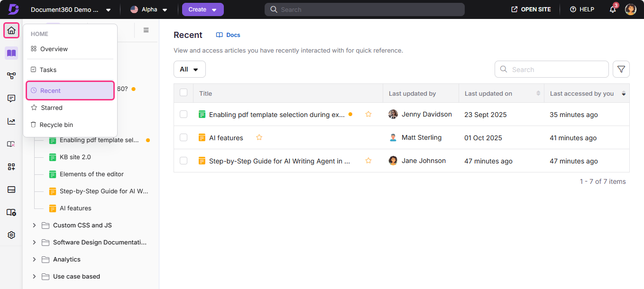This screenshot has width=644, height=289.
Task: Open the Drive icon in the sidebar
Action: (x=11, y=189)
